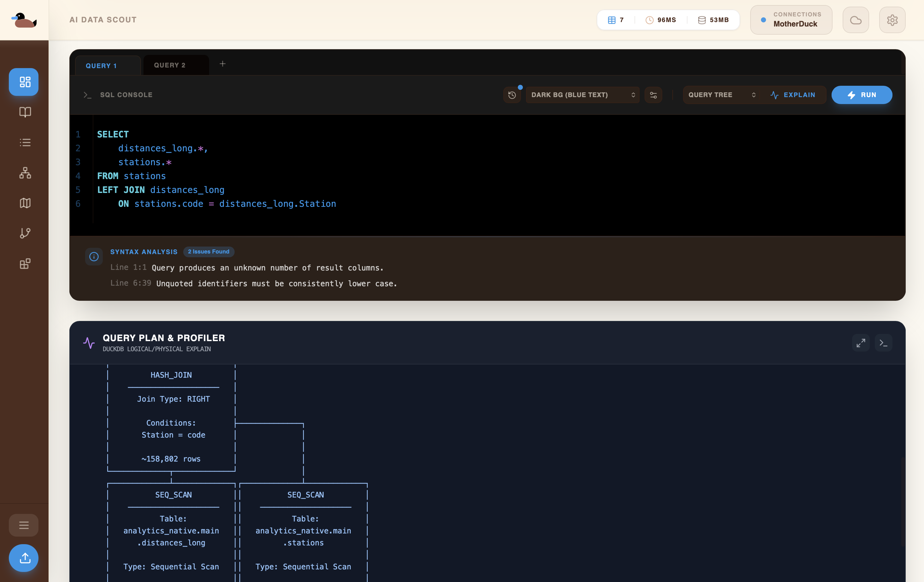924x582 pixels.
Task: Click the 2 Issues Found badge
Action: (209, 251)
